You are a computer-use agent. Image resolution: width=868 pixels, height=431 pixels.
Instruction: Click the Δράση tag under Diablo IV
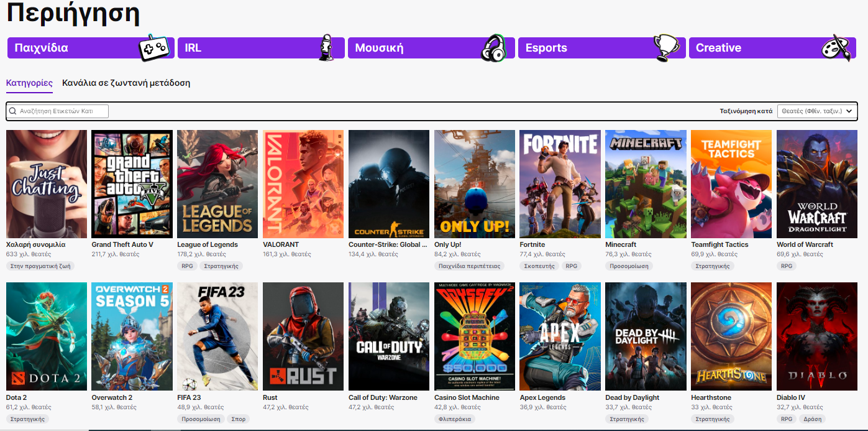[x=812, y=419]
